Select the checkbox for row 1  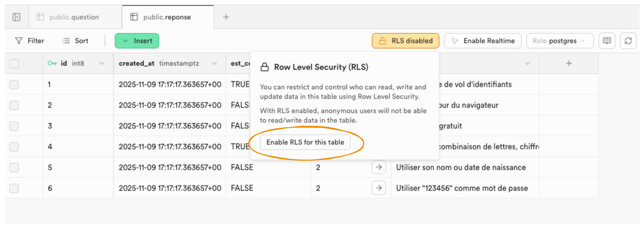14,84
